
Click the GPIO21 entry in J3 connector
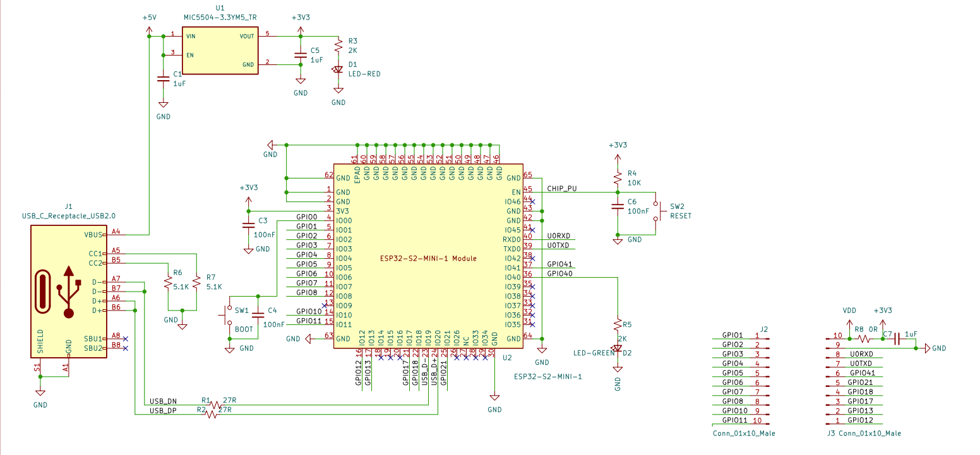point(860,382)
